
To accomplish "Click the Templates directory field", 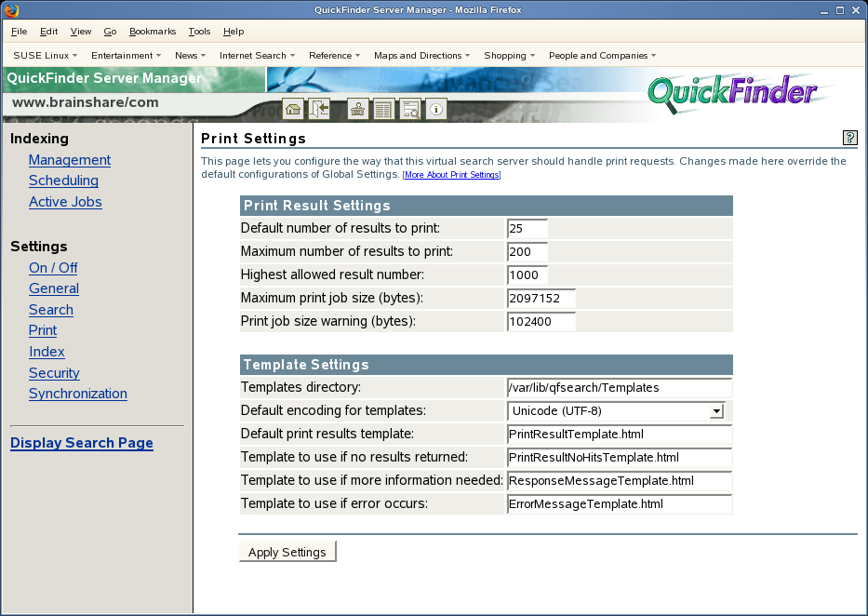I will click(620, 387).
